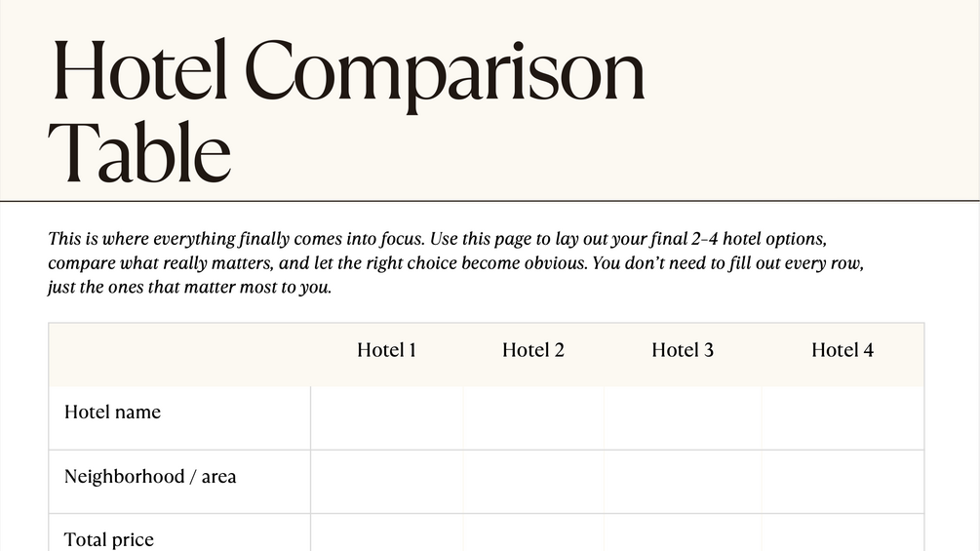
Task: Click Hotel name cell under Hotel 3
Action: (x=684, y=418)
